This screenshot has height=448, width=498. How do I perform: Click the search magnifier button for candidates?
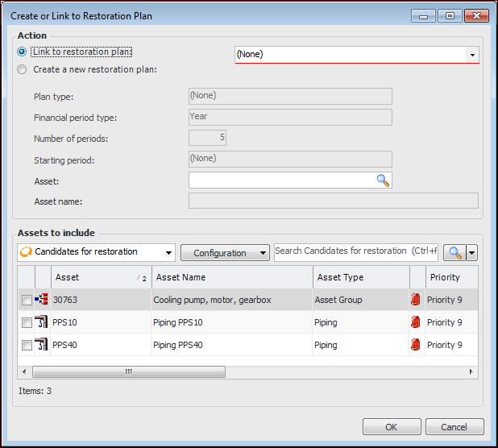point(455,252)
